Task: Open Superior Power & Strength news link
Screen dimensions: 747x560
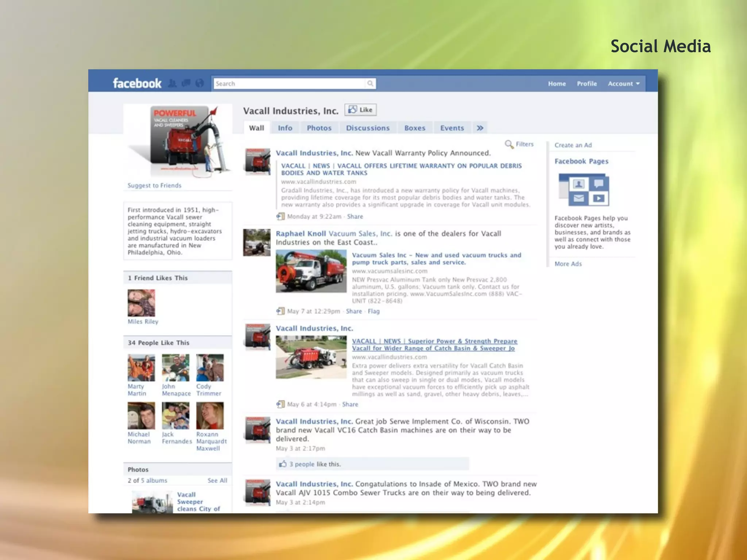Action: tap(434, 345)
